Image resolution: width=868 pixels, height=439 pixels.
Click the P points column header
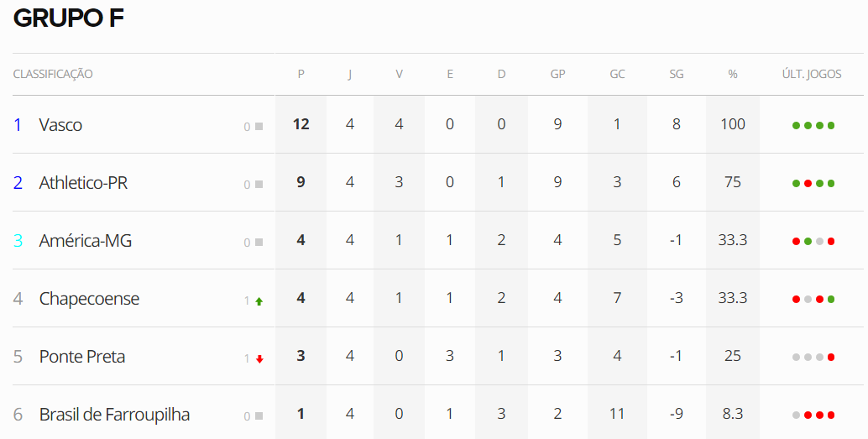[x=301, y=74]
